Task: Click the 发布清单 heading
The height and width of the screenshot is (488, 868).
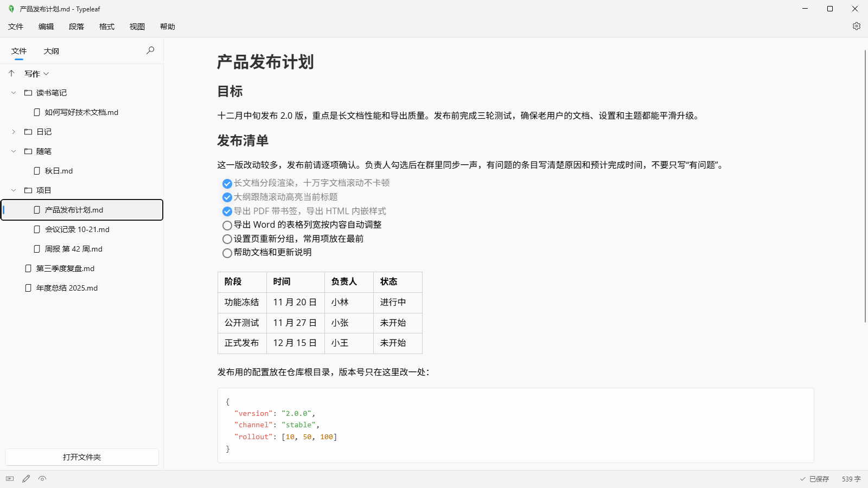Action: point(243,140)
